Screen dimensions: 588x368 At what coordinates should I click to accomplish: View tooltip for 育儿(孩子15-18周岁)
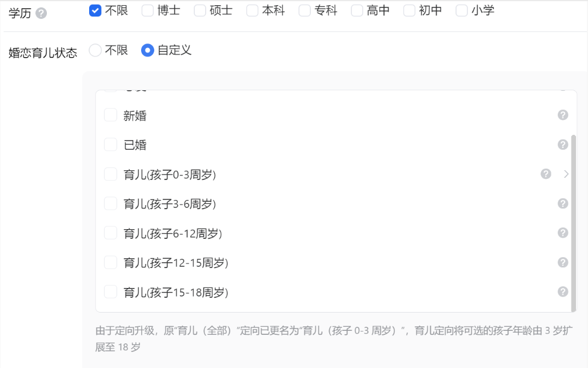tap(562, 291)
